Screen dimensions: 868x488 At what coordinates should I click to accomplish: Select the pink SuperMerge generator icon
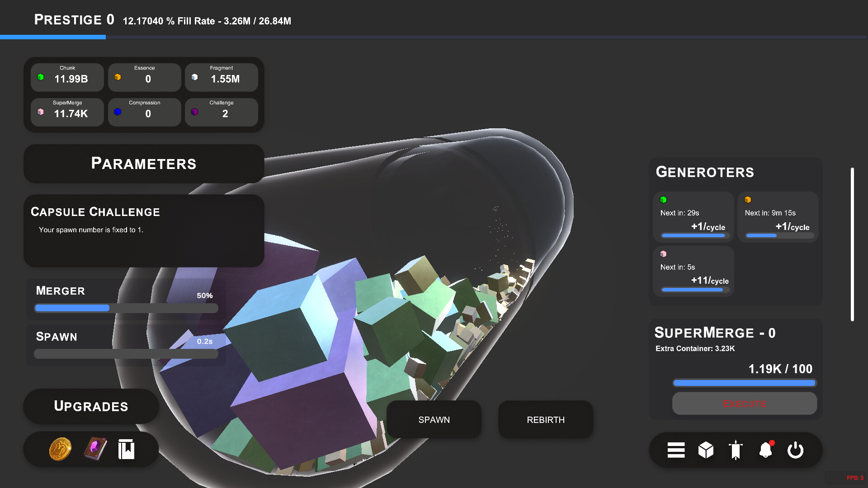[x=664, y=253]
